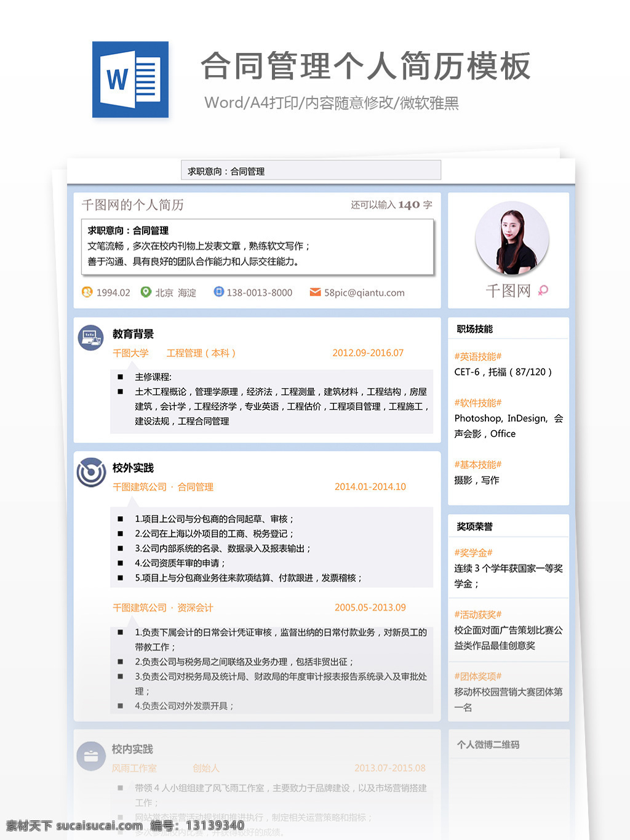Click the 校内实践 heading
630x840 pixels.
click(x=132, y=749)
